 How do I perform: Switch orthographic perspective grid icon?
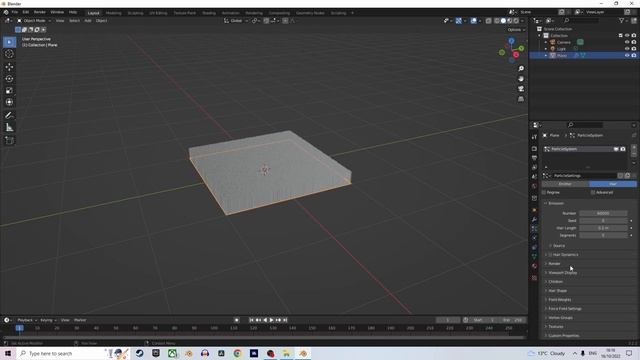pos(521,99)
